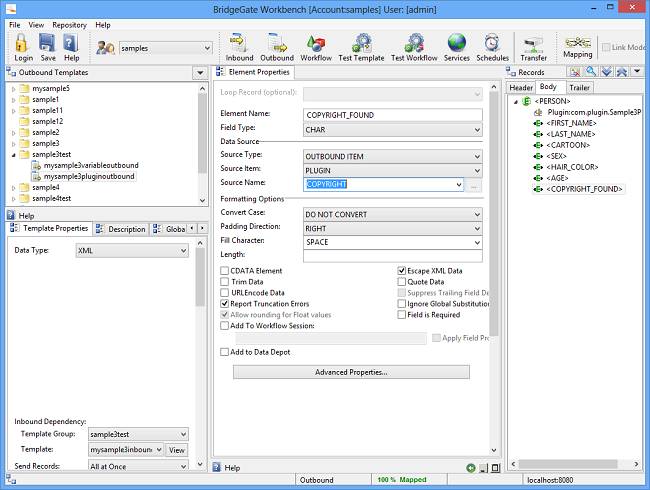
Task: Click the Length input field
Action: point(393,256)
